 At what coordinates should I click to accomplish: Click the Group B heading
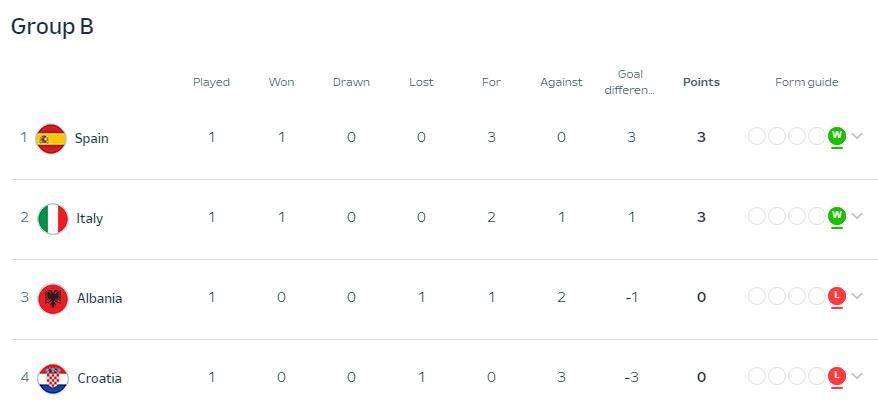pos(52,27)
